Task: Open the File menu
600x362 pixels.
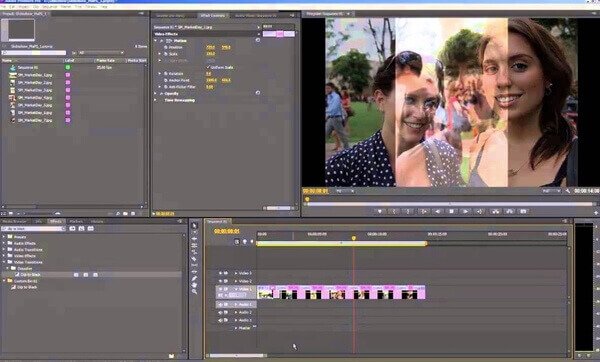Action: tap(3, 7)
